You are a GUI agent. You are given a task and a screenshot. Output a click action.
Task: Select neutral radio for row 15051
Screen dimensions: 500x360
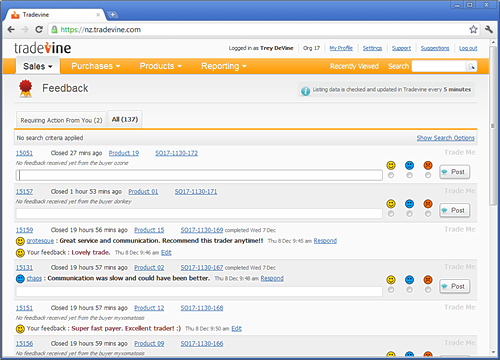point(409,175)
